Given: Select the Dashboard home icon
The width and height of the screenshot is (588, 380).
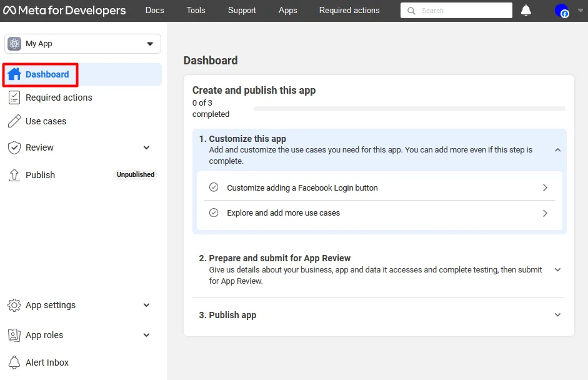Looking at the screenshot, I should click(x=15, y=74).
